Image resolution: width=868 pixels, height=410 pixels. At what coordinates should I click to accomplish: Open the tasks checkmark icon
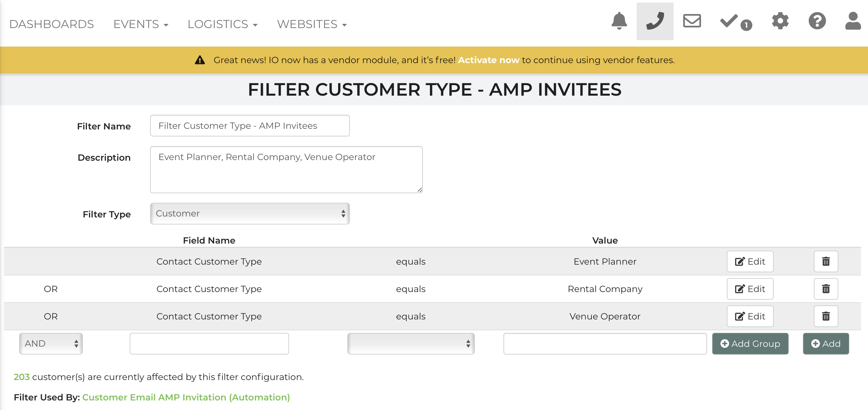click(729, 21)
